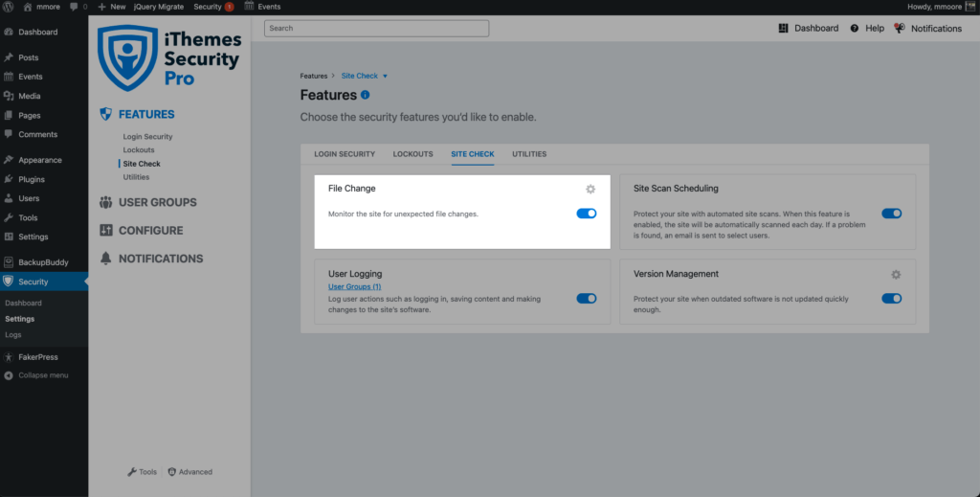Image resolution: width=980 pixels, height=497 pixels.
Task: Click the New content plus item
Action: (x=111, y=7)
